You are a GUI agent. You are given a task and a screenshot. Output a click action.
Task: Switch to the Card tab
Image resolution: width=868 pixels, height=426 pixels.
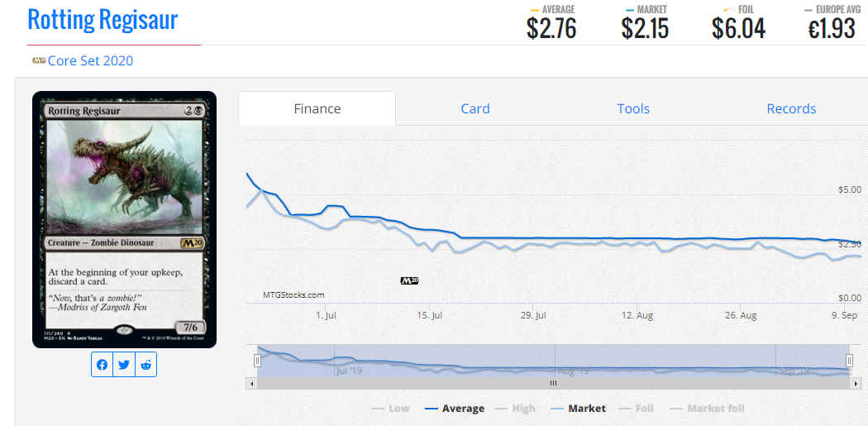point(475,108)
